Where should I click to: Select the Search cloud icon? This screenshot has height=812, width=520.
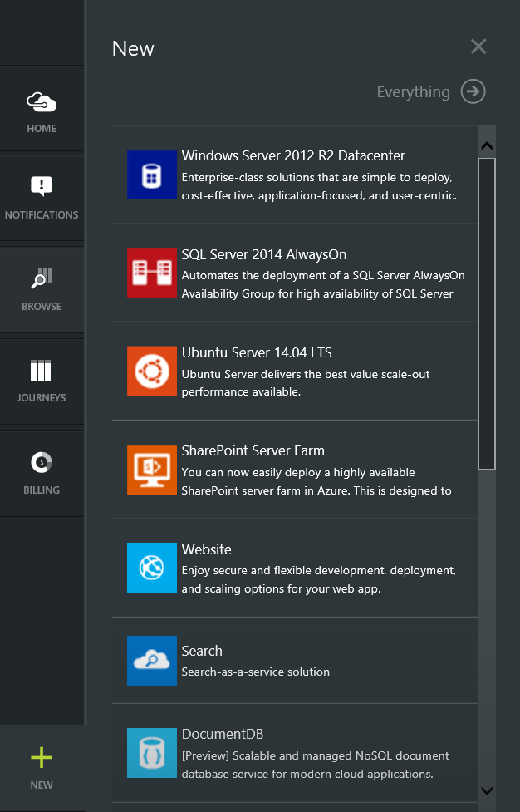152,661
